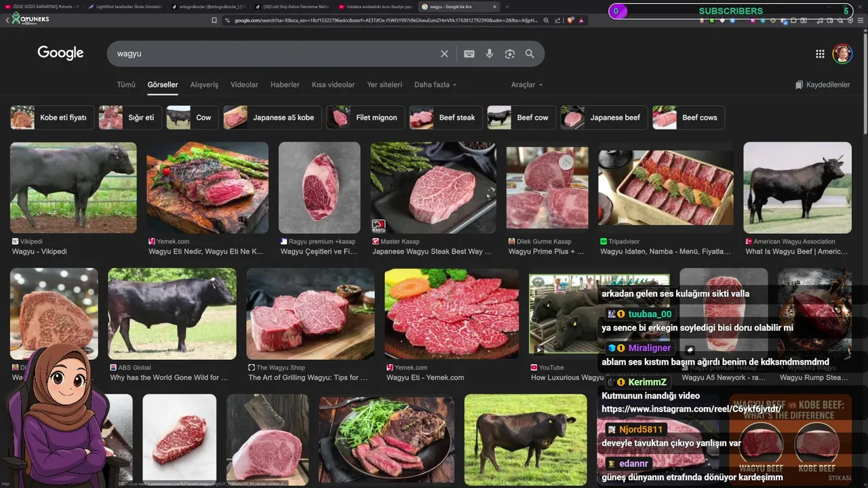Expand the Araçlar tools dropdown
The image size is (868, 488).
[x=527, y=85]
